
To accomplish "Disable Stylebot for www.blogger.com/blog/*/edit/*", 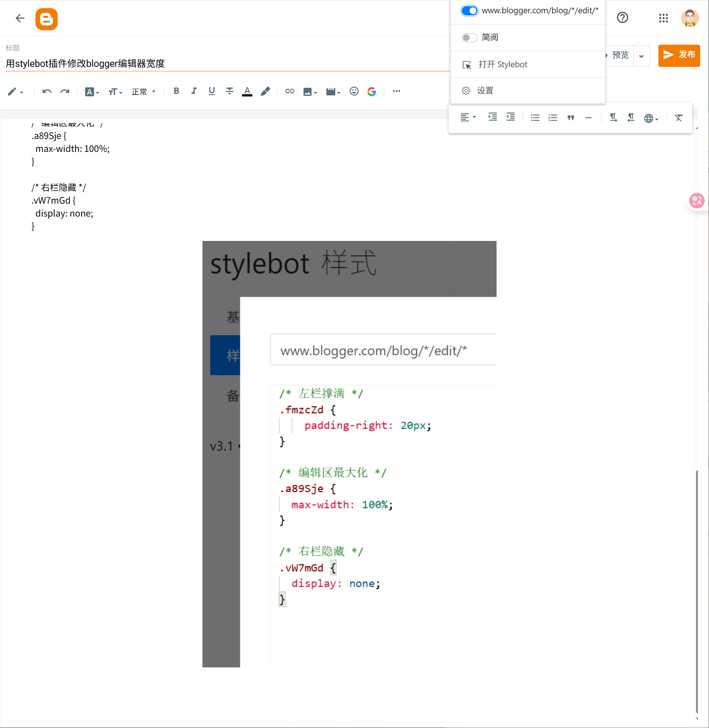I will tap(469, 11).
